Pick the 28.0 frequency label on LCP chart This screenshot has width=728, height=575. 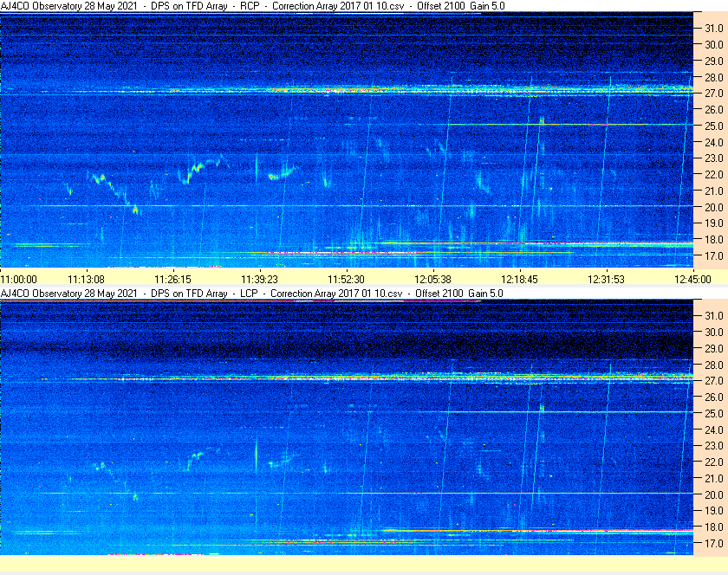coord(714,365)
